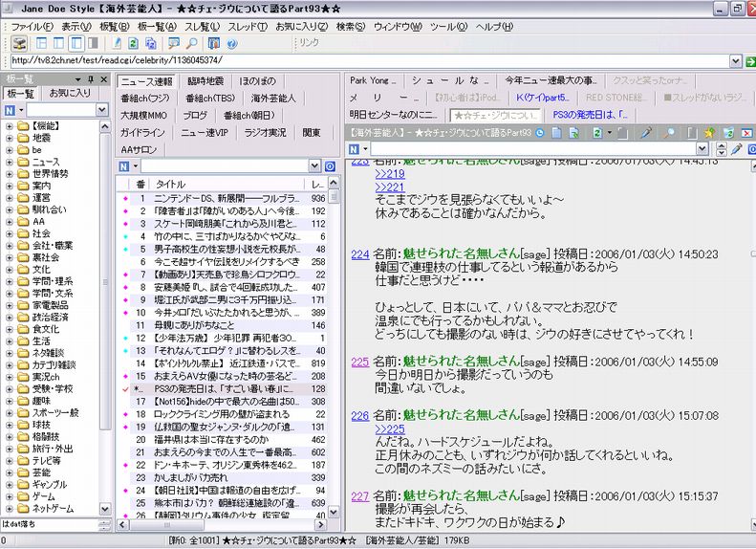Switch to the お気に入り tab in board panel

(70, 94)
